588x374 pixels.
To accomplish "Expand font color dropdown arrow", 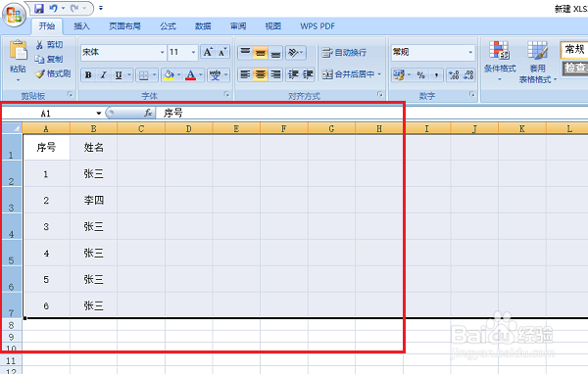I will 201,75.
